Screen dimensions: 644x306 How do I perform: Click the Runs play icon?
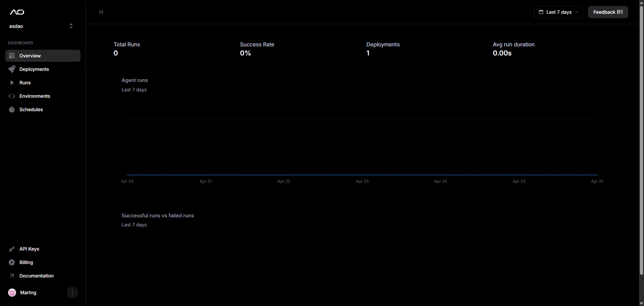click(12, 83)
